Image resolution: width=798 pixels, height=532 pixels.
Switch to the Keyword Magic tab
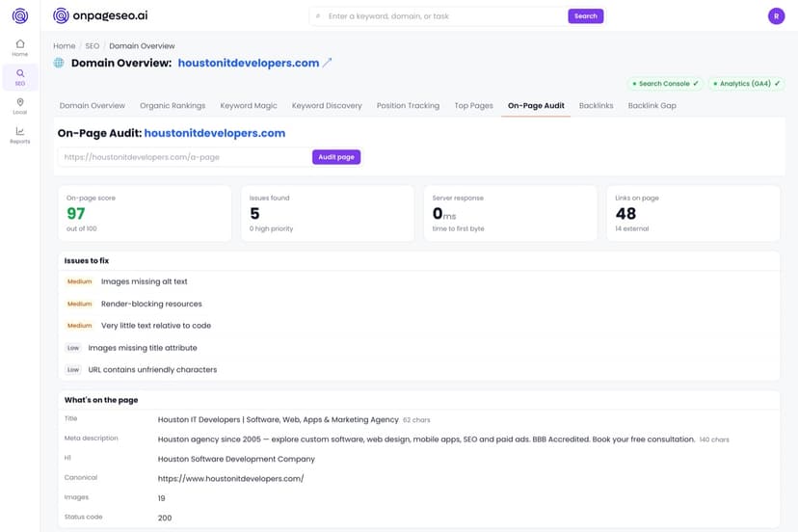coord(249,105)
